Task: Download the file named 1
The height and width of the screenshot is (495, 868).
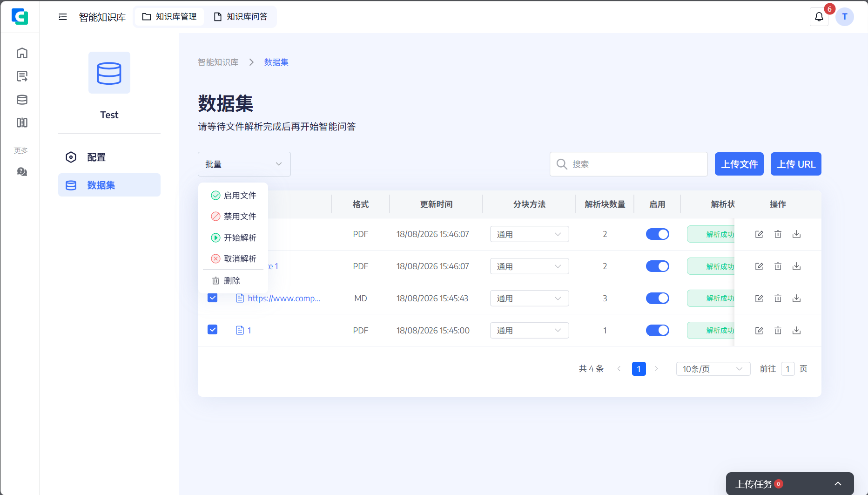Action: pos(796,331)
